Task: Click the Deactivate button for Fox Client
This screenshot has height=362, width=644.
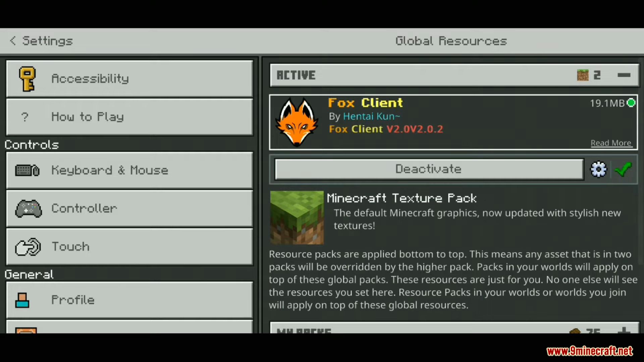Action: [428, 169]
